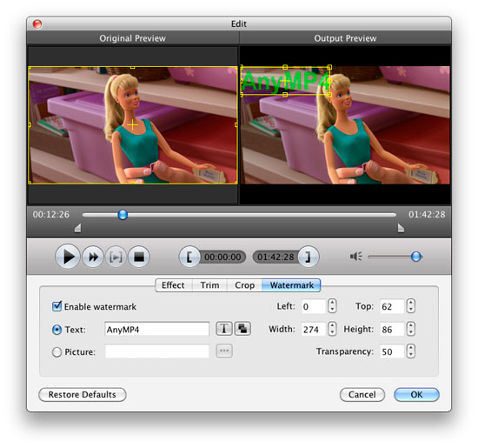
Task: Click the Height field showing 86
Action: tap(392, 330)
